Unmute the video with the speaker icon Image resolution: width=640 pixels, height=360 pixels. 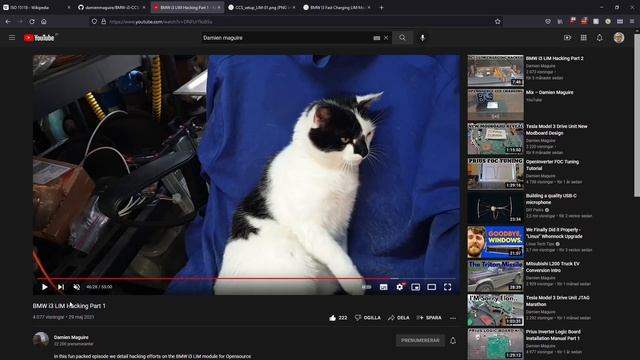pos(76,287)
